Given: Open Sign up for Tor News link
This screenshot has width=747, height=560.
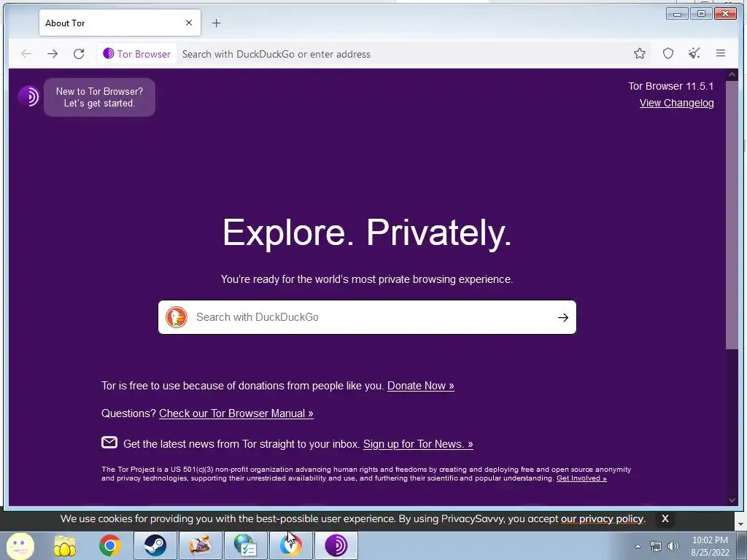Looking at the screenshot, I should 418,444.
